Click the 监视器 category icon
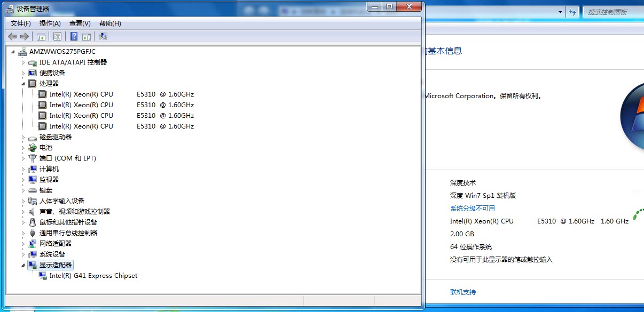This screenshot has height=312, width=644. pyautogui.click(x=33, y=180)
